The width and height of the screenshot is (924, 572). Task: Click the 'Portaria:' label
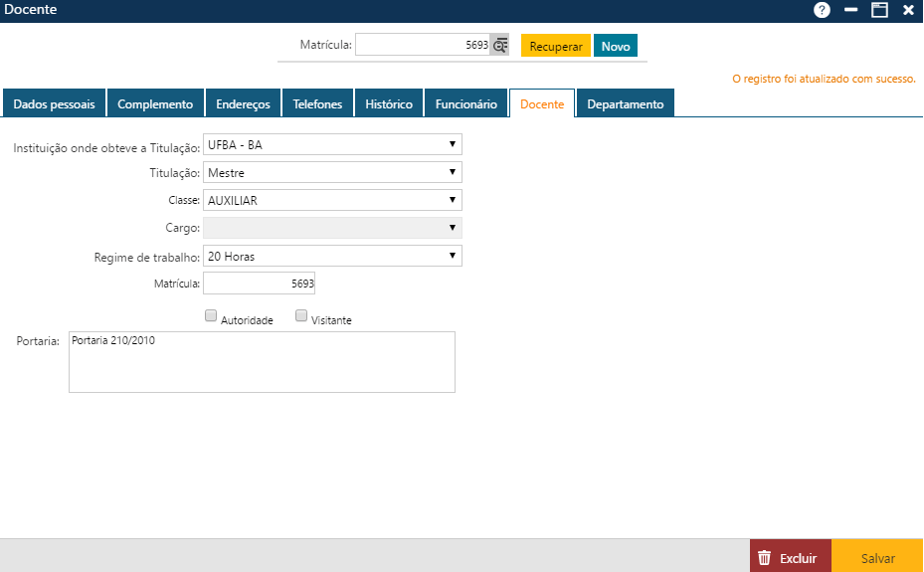[x=38, y=341]
